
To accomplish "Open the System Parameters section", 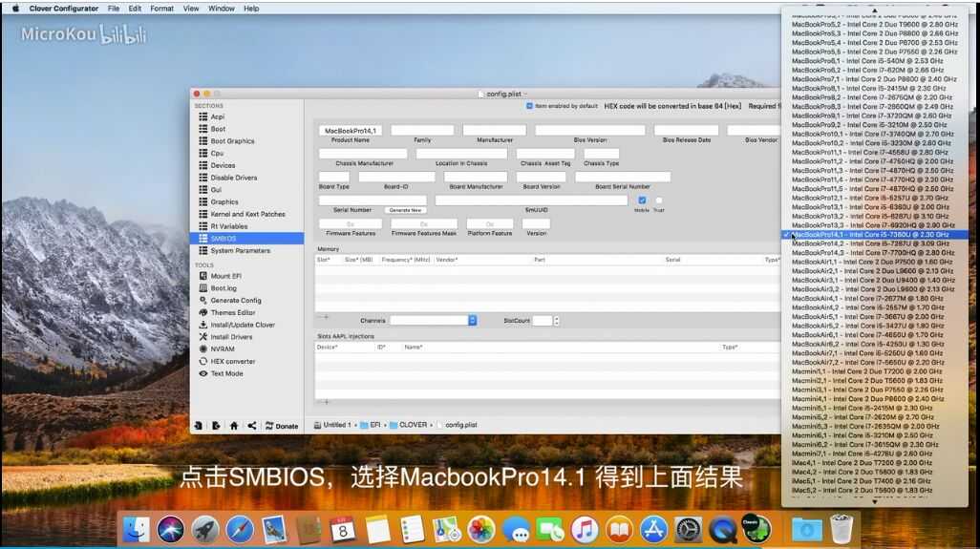I will (x=240, y=250).
